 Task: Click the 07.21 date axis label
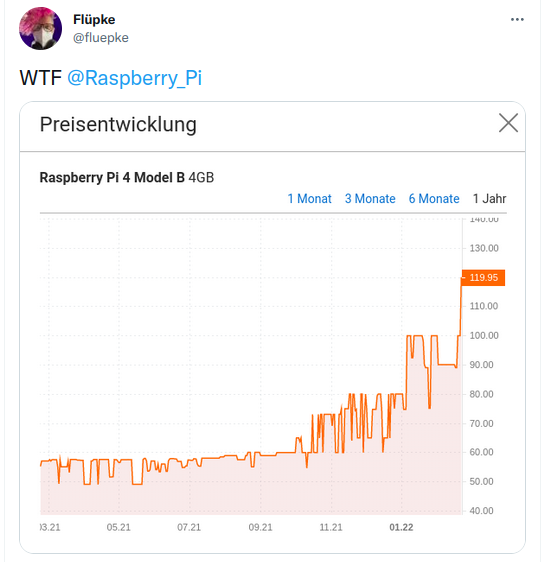189,527
